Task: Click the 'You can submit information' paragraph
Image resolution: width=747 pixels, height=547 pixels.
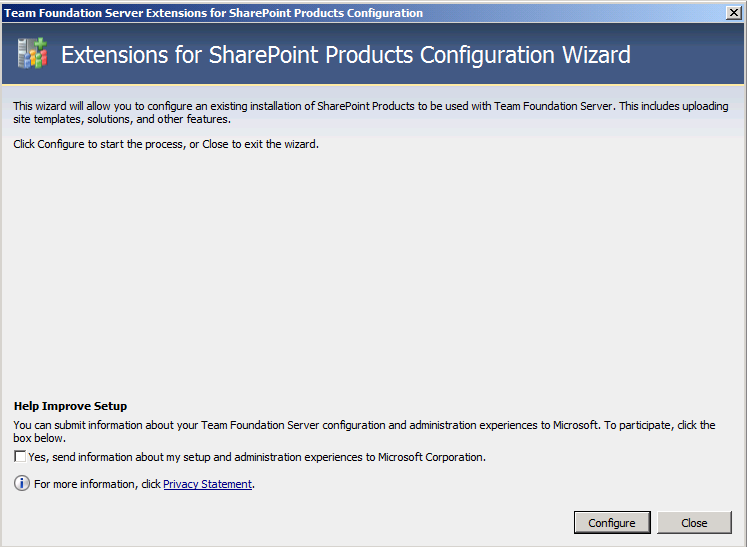Action: pos(364,432)
